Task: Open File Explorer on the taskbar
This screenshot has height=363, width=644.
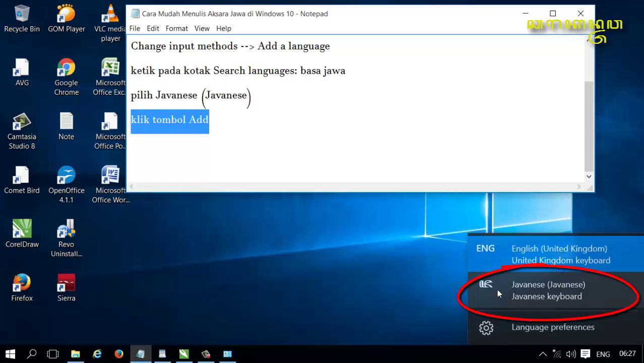Action: coord(76,354)
